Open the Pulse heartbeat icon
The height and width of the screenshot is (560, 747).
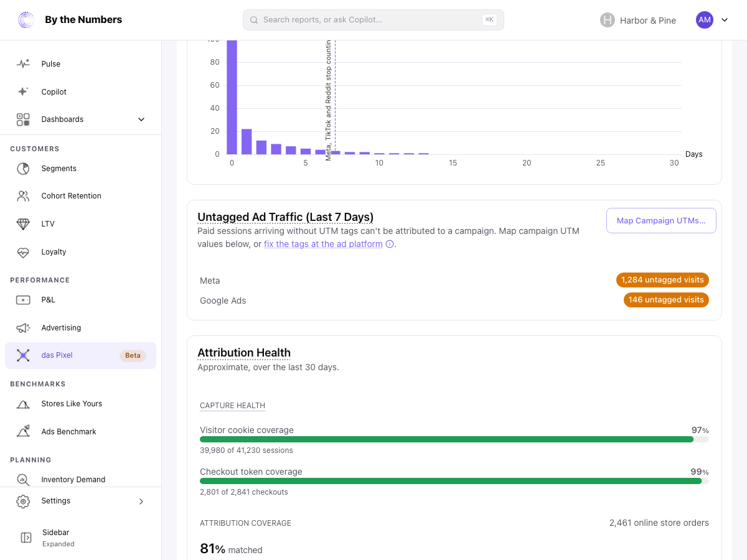23,64
